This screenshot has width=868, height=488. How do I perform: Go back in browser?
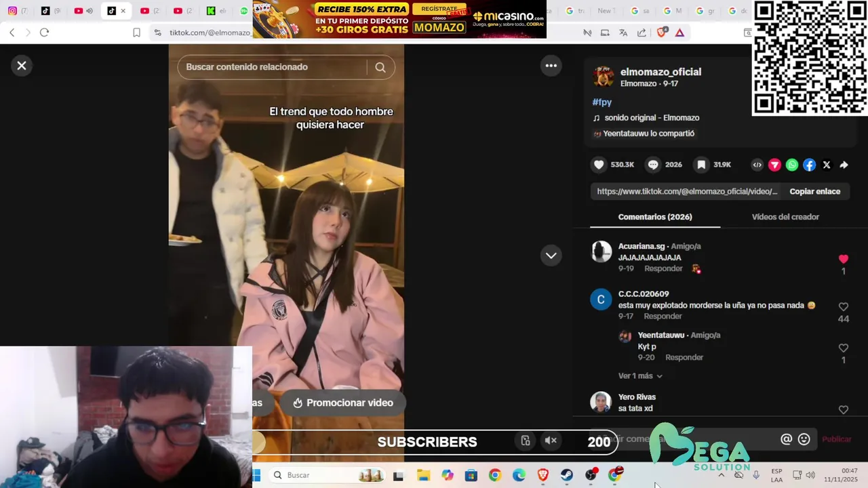click(12, 33)
